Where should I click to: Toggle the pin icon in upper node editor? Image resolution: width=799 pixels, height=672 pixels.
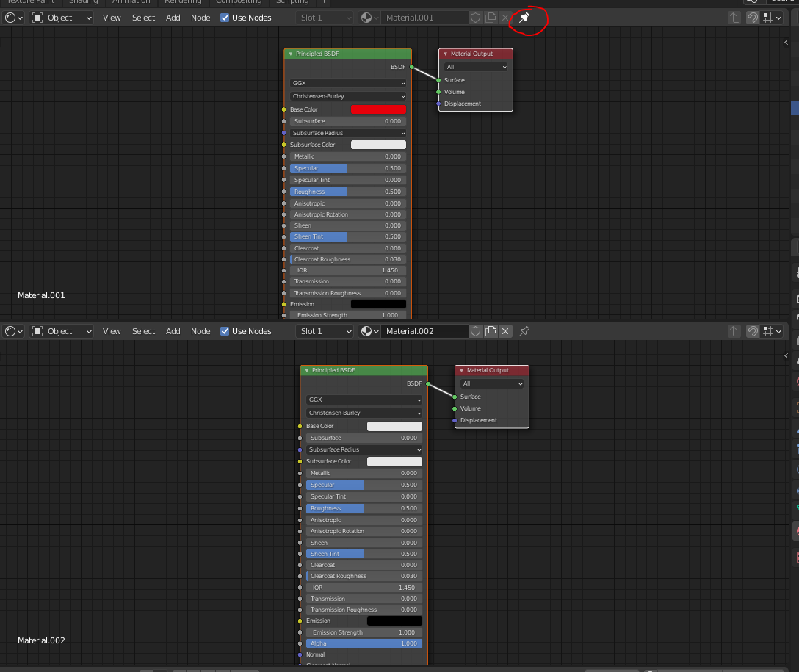pos(524,18)
